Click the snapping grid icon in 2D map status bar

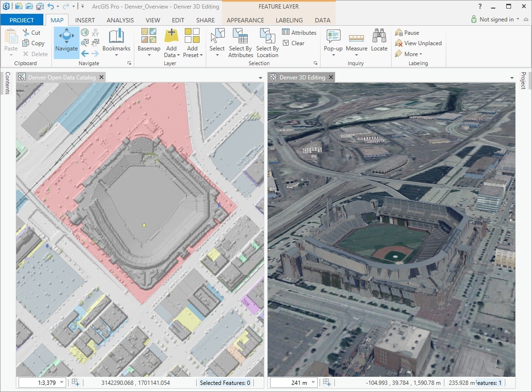(75, 382)
